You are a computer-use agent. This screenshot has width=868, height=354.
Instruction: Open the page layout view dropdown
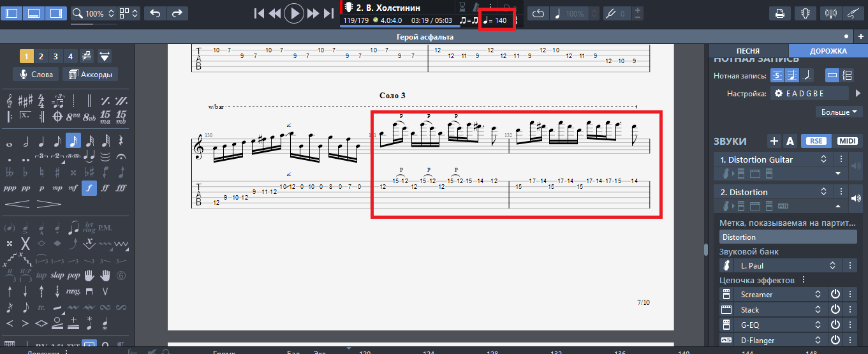129,13
